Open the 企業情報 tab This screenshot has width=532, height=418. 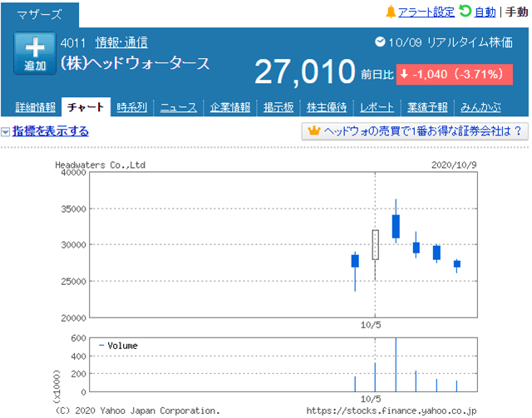[230, 107]
